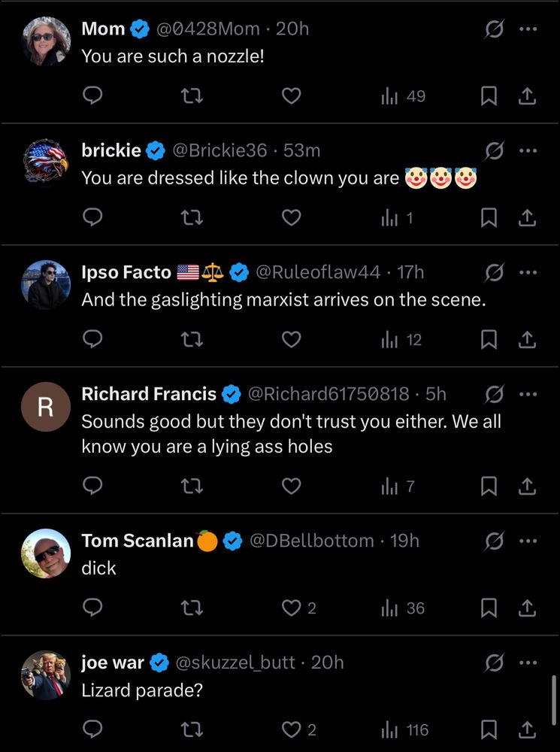Reply to Tom Scanlan's tweet

pyautogui.click(x=92, y=608)
